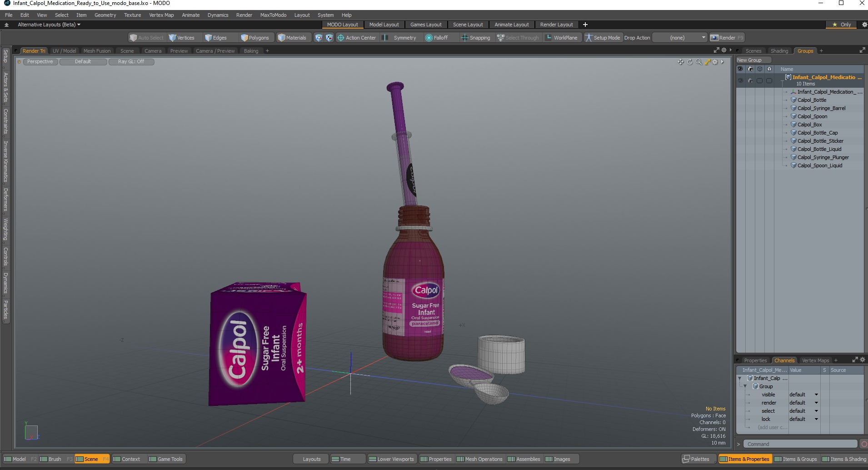Open viewport tab bar settings gear

point(724,50)
